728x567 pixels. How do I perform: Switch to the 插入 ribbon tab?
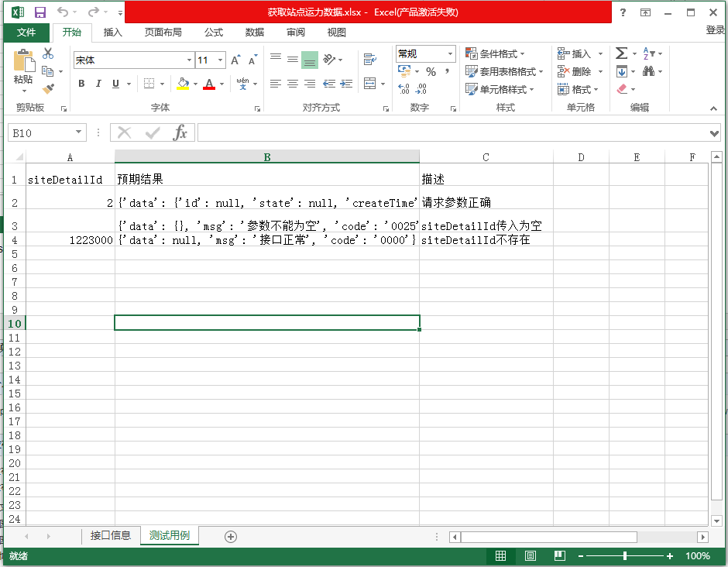point(112,33)
